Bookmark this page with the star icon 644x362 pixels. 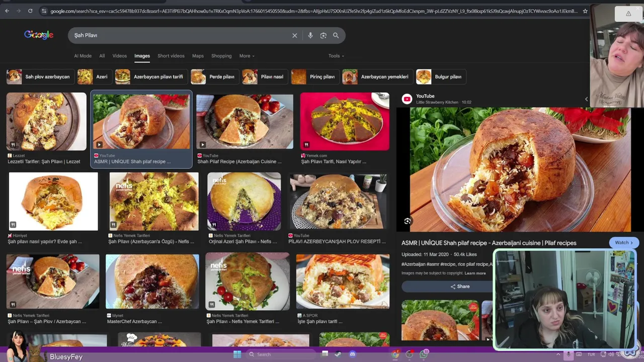pos(585,11)
